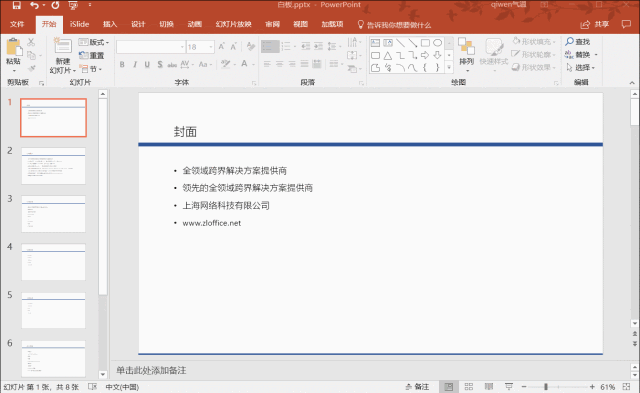Open the 节 section dropdown
Viewport: 640px width, 393px height.
coord(91,69)
